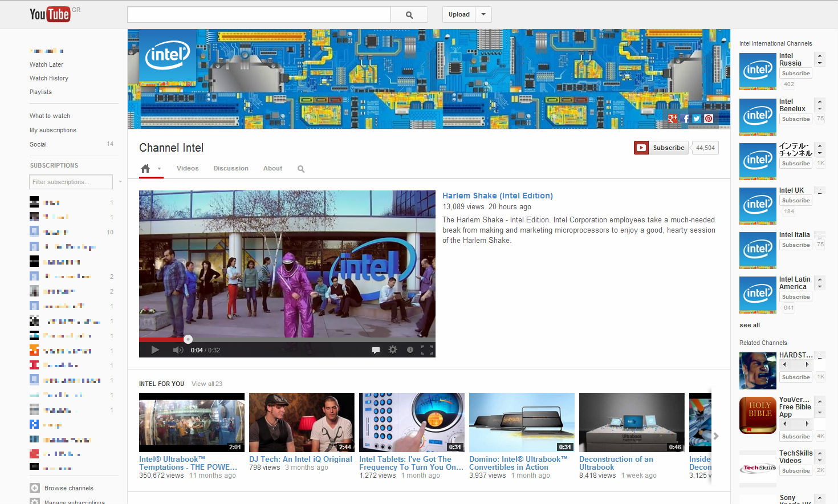The height and width of the screenshot is (504, 838).
Task: Toggle captions in the video player
Action: (376, 350)
